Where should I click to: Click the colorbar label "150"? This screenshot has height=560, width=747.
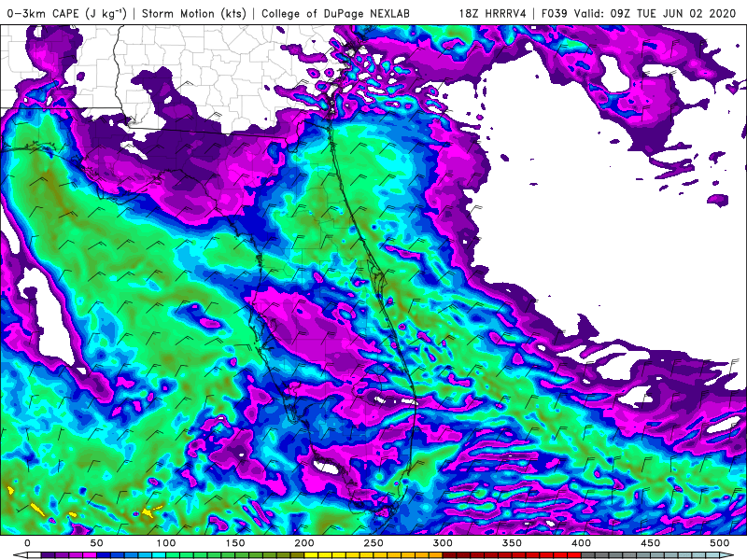point(235,543)
